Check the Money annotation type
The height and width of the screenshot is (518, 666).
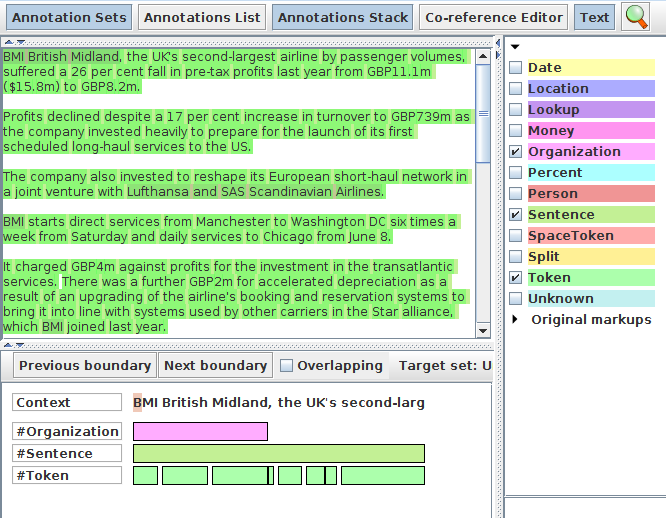click(x=516, y=130)
